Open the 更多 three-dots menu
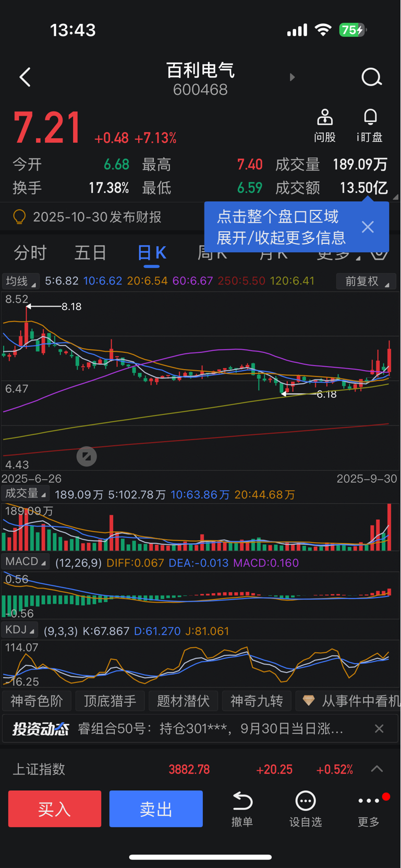The image size is (401, 868). click(369, 809)
